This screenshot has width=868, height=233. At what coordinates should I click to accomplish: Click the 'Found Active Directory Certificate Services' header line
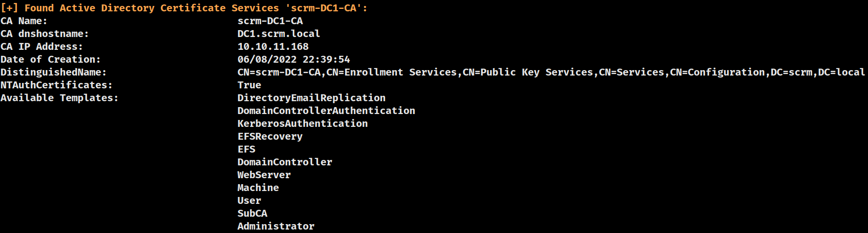(184, 8)
